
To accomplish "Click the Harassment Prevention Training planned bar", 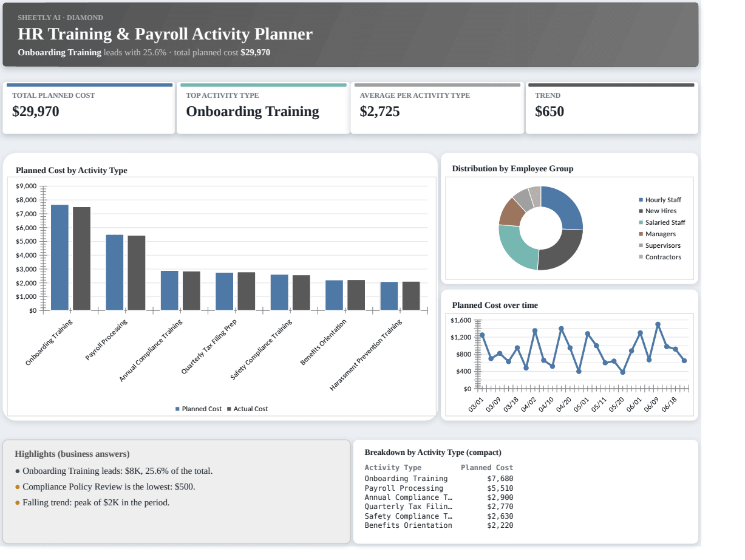I will (389, 296).
